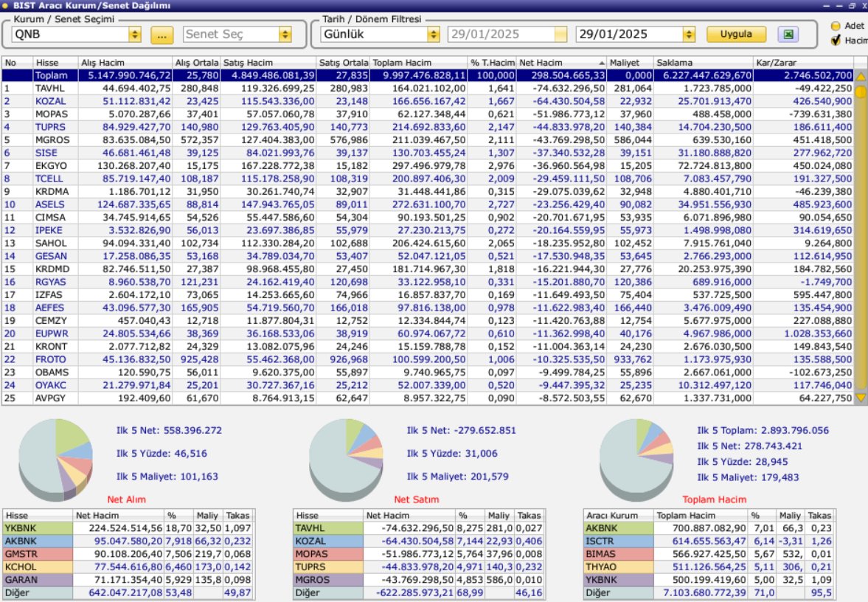Open the QNB institution dropdown
Viewport: 868px width, 602px height.
pos(134,35)
